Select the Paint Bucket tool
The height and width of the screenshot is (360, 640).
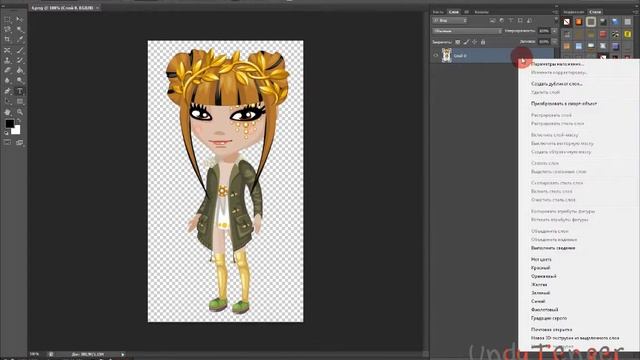(20, 71)
